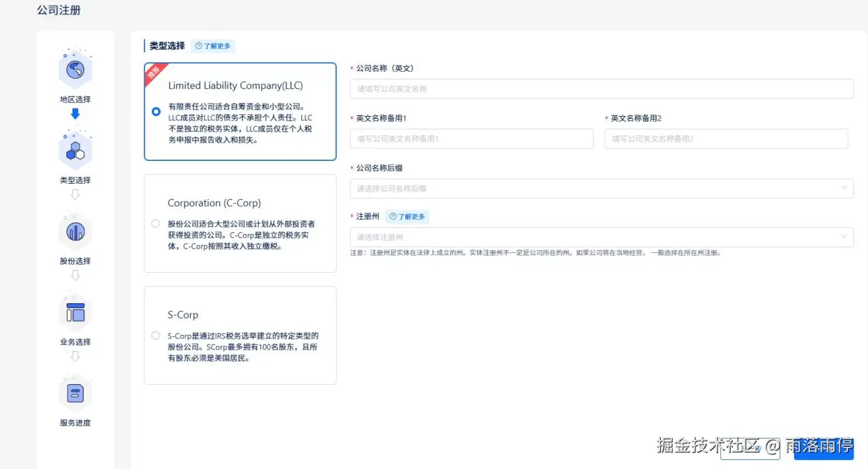Expand the 注册州 state dropdown

click(601, 237)
